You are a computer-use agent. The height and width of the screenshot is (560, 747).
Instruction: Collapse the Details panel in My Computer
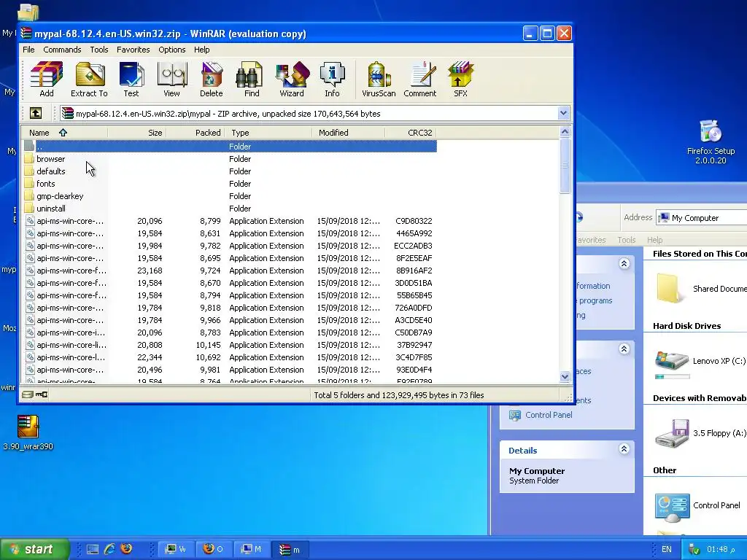(624, 449)
